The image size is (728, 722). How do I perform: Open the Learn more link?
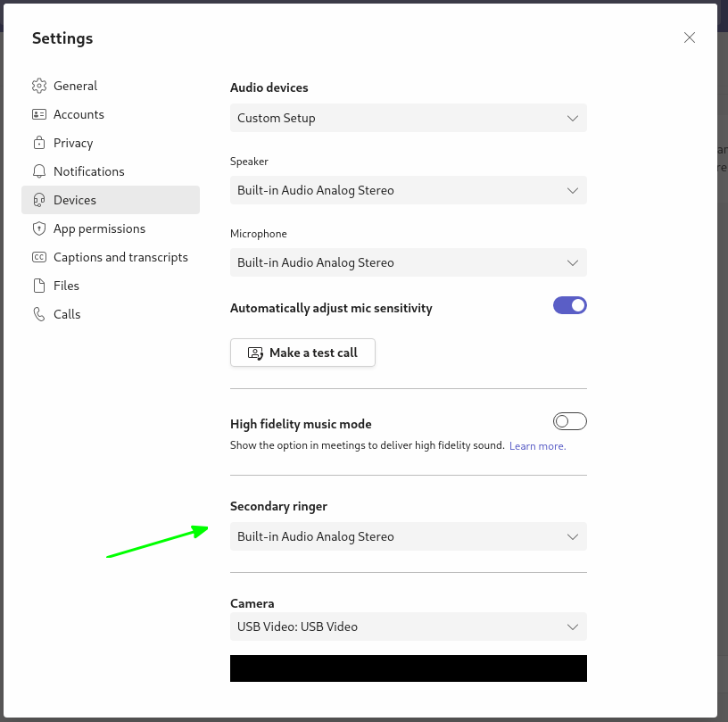pyautogui.click(x=538, y=445)
